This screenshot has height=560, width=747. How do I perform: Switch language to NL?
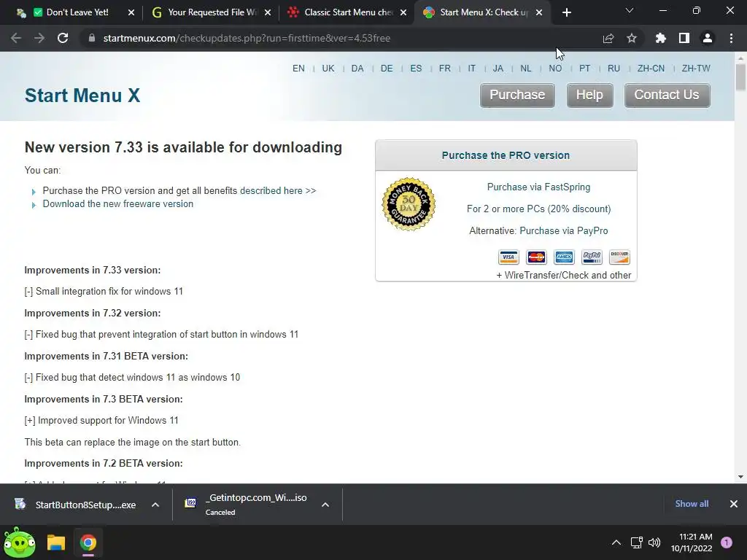[x=526, y=68]
